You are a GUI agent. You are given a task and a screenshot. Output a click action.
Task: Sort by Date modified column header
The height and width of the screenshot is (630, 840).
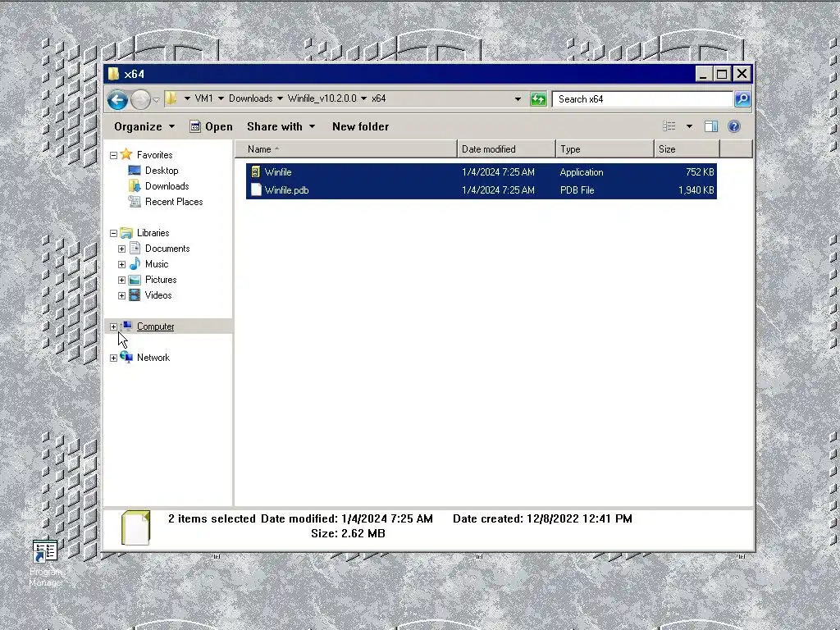click(506, 149)
